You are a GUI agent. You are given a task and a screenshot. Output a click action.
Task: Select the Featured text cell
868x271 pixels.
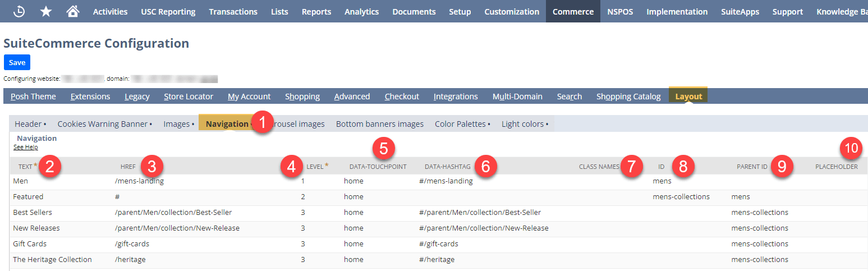pyautogui.click(x=28, y=197)
